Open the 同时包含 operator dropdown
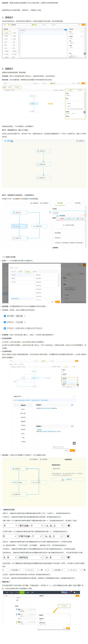This screenshot has width=88, height=644. point(31,557)
